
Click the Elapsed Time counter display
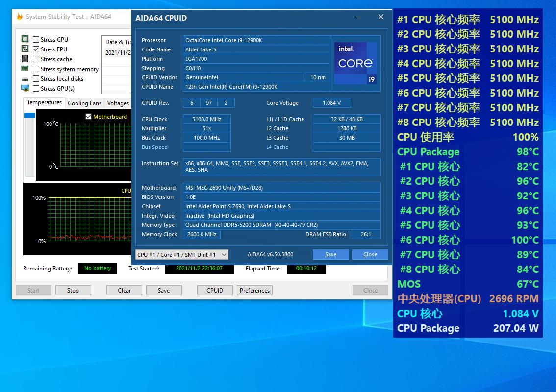(306, 269)
